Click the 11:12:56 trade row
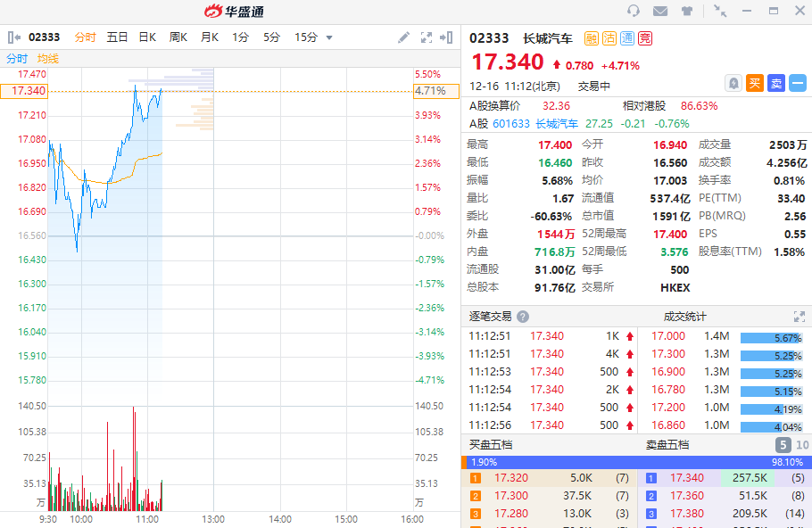 coord(551,425)
